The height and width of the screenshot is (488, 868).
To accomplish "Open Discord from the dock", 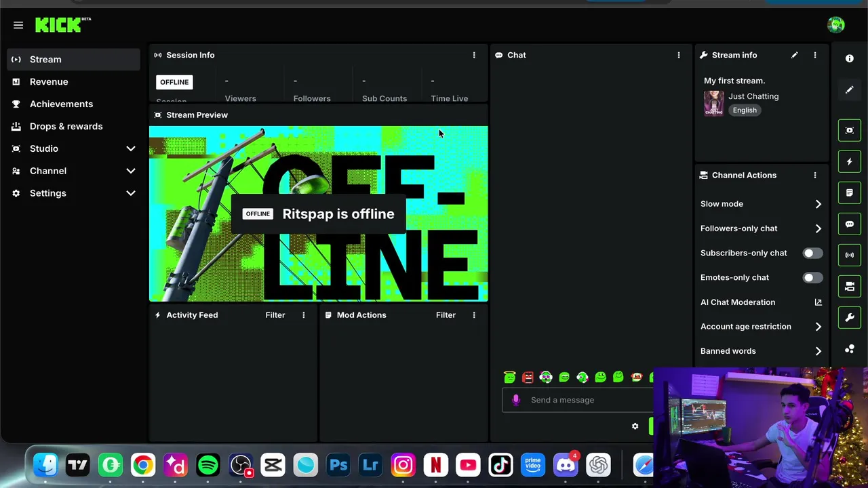I will coord(566,465).
